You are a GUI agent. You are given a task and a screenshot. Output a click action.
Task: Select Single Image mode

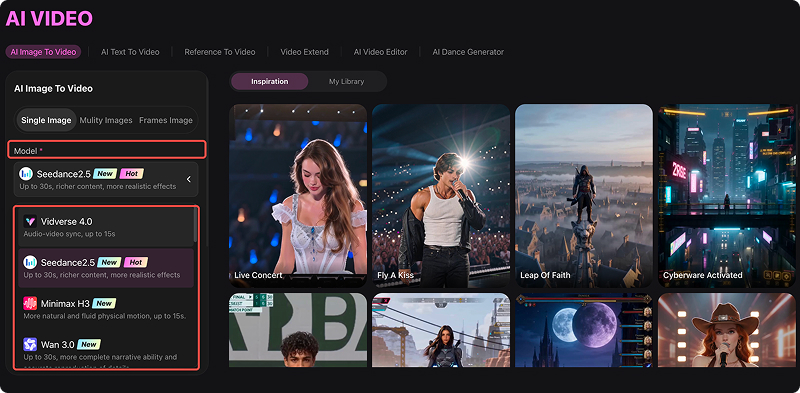pyautogui.click(x=46, y=120)
